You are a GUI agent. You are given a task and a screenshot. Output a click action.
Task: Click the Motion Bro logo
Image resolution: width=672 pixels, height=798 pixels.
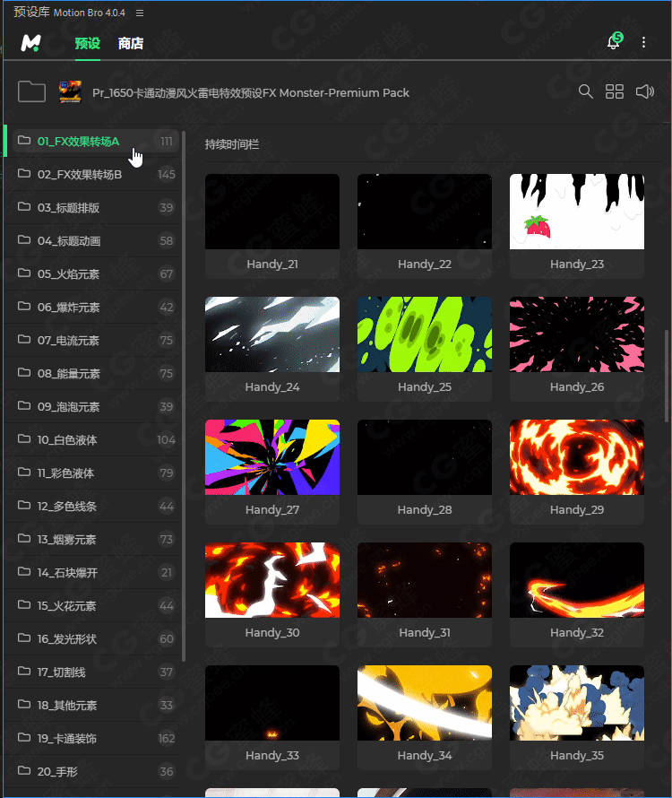coord(30,43)
